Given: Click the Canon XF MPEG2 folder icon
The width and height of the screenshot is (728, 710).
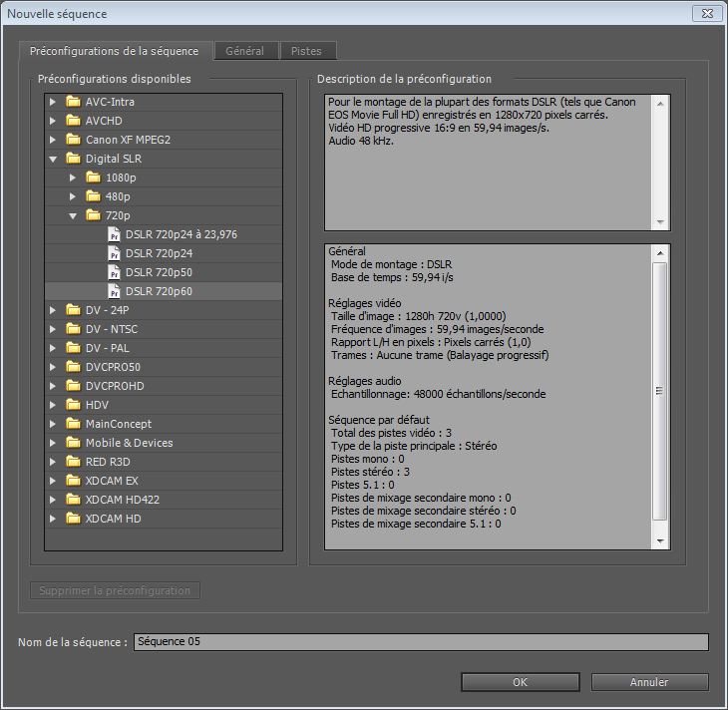Looking at the screenshot, I should (73, 140).
